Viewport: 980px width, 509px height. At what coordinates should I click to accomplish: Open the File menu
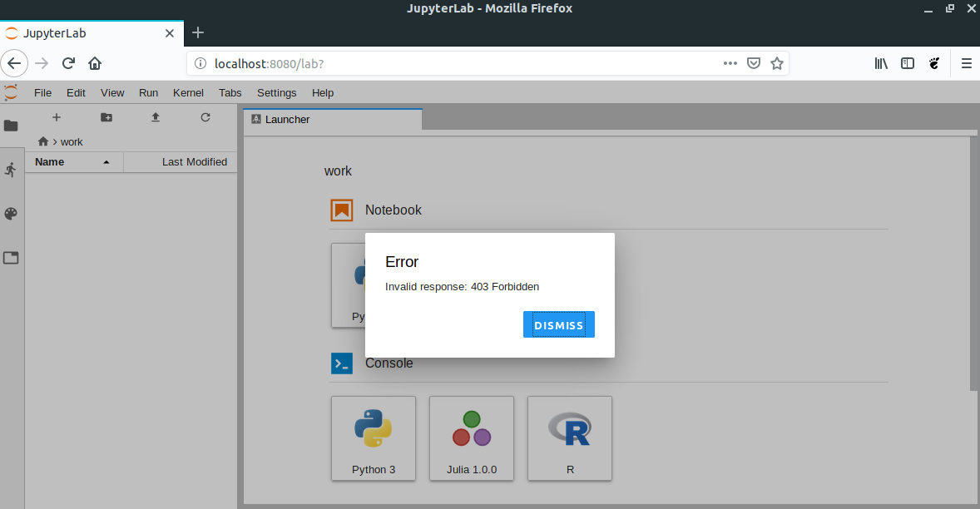pyautogui.click(x=42, y=93)
